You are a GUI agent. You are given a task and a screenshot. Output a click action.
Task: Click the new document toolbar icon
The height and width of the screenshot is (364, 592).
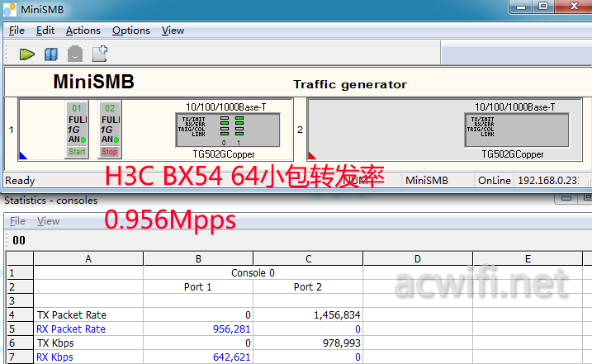(100, 54)
